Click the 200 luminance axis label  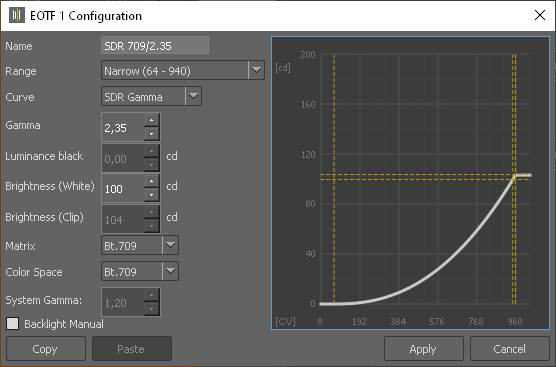coord(307,55)
